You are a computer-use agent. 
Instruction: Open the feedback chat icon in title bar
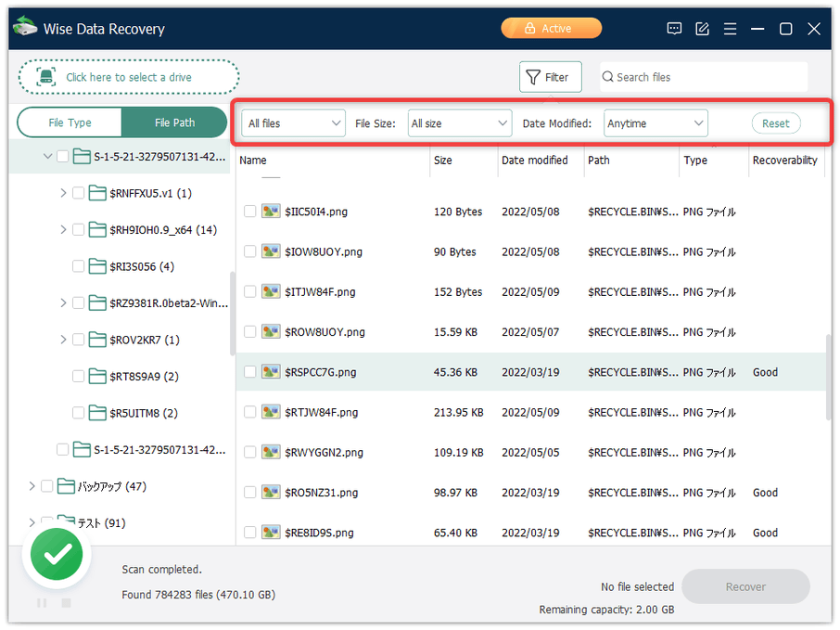(674, 29)
